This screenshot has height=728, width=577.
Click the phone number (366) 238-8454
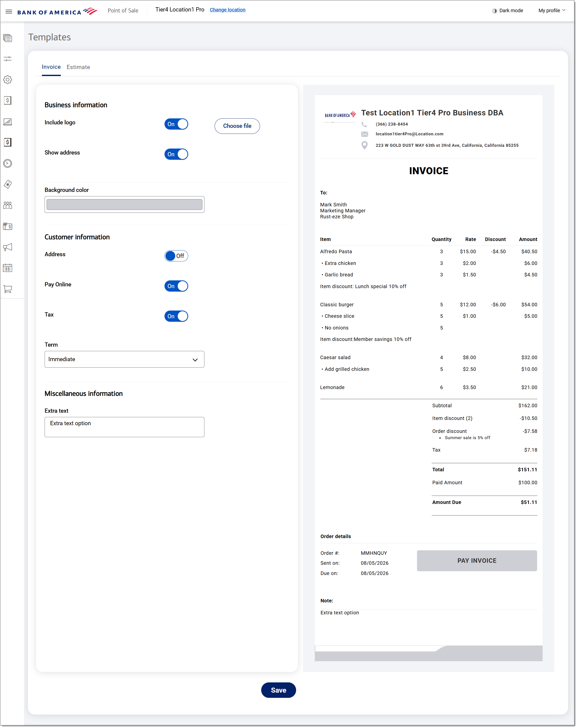(x=392, y=124)
